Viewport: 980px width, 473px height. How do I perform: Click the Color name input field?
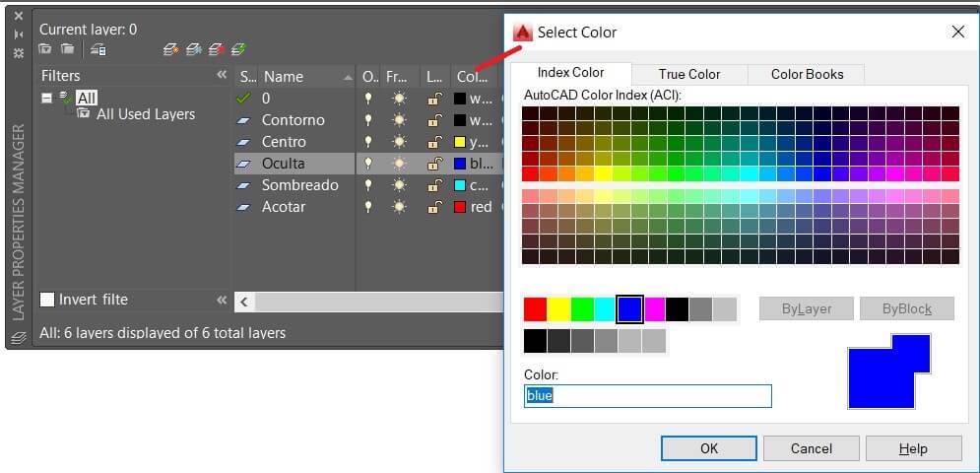(647, 396)
